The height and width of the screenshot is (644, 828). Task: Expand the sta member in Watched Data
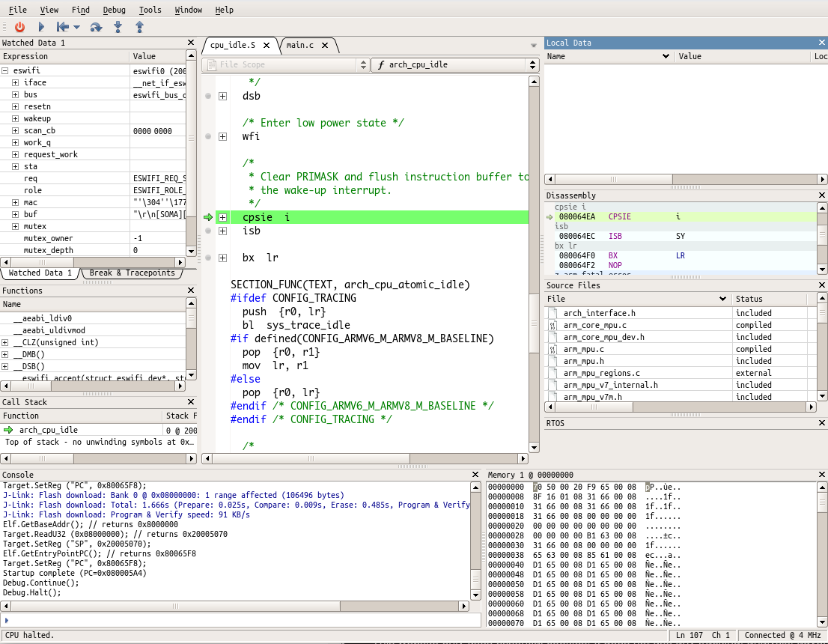tap(15, 166)
